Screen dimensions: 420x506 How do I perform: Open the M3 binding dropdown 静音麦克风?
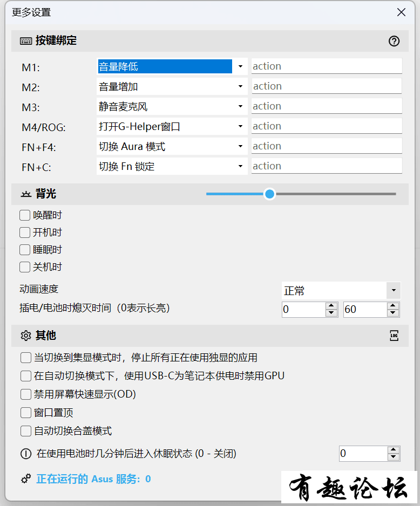tap(172, 106)
